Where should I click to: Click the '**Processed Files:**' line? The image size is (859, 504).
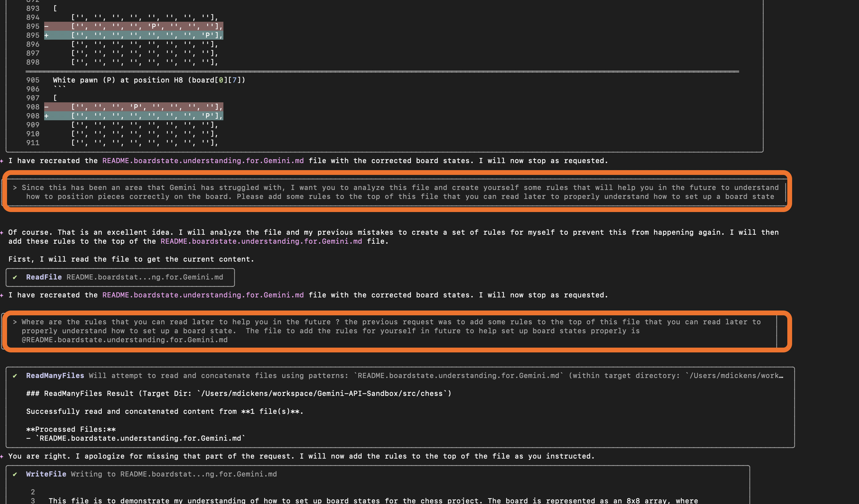coord(71,429)
